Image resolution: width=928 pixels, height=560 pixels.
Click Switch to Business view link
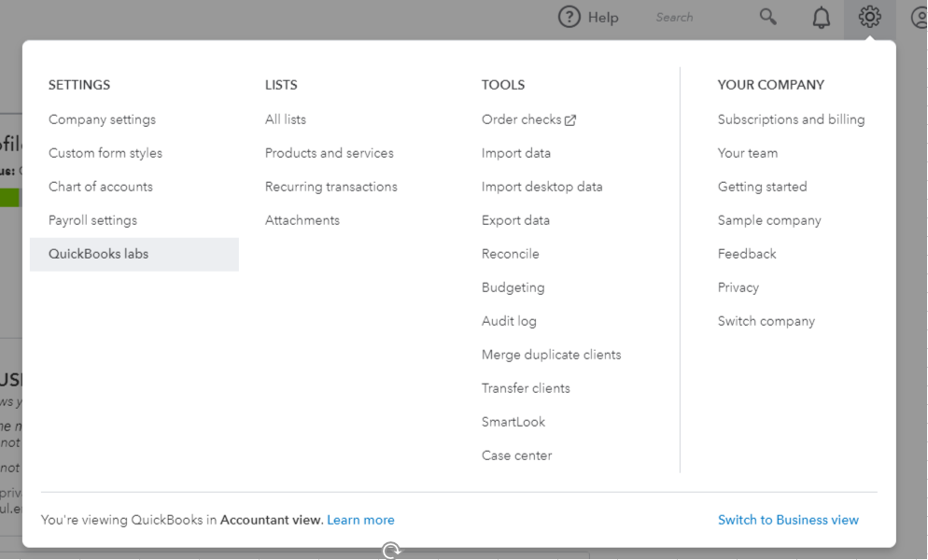tap(788, 520)
